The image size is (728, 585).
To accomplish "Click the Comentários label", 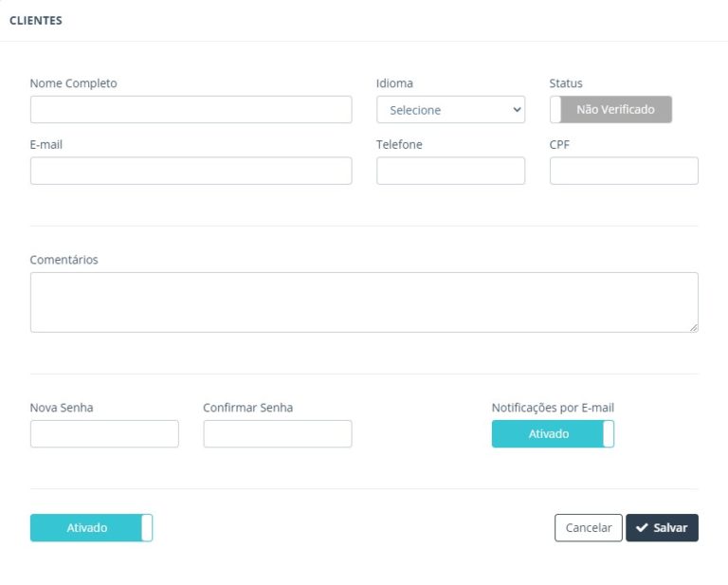I will tap(64, 260).
